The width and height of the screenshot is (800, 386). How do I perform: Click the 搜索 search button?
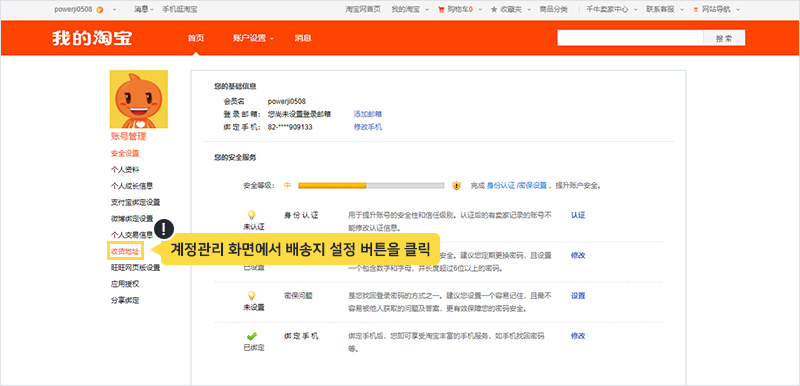(x=723, y=38)
